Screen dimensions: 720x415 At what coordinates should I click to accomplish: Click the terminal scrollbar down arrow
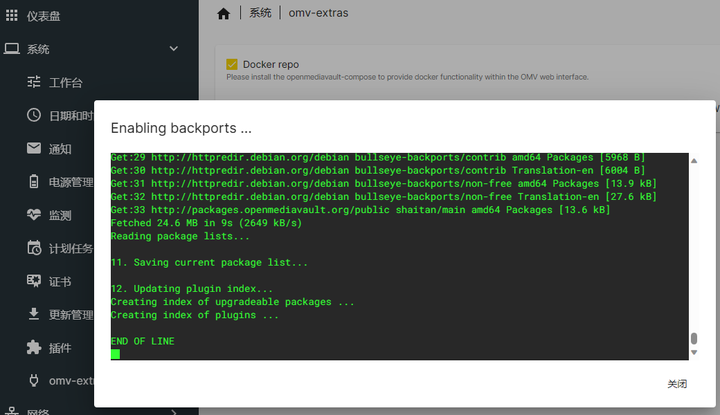[694, 353]
